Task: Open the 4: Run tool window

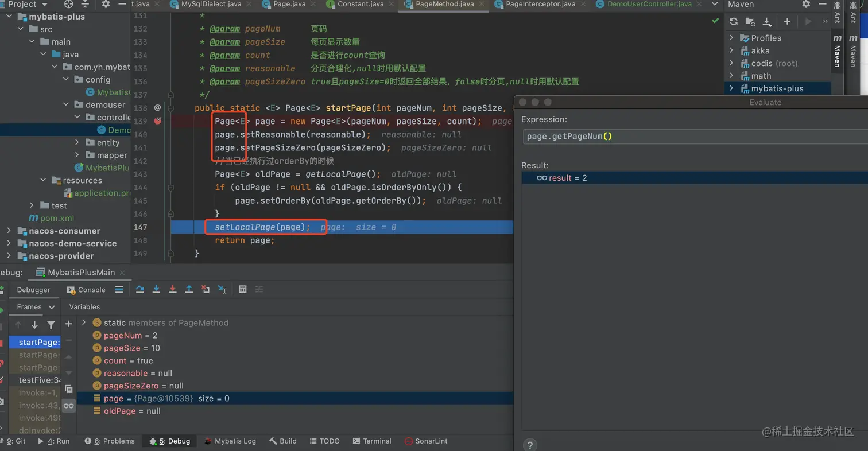Action: click(53, 441)
